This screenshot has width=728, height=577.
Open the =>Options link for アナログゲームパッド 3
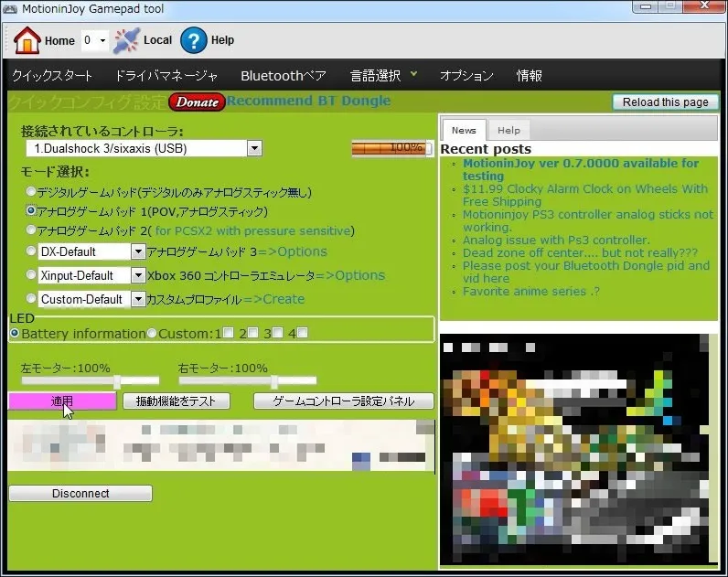click(x=293, y=251)
